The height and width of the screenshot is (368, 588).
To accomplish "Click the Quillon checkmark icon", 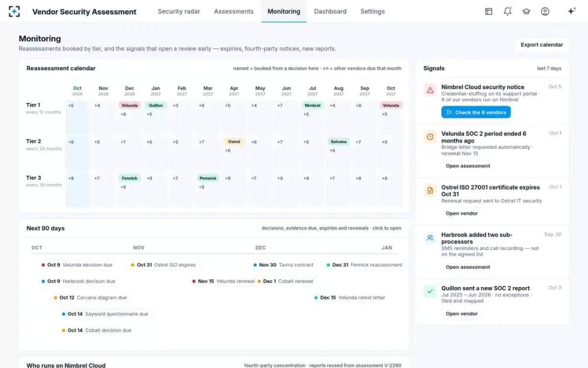I will click(x=430, y=291).
